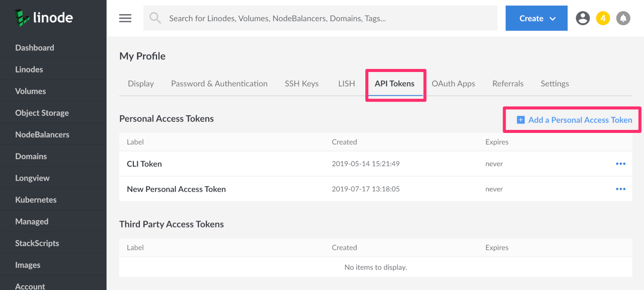Open the Password & Authentication tab
The height and width of the screenshot is (290, 644).
219,84
